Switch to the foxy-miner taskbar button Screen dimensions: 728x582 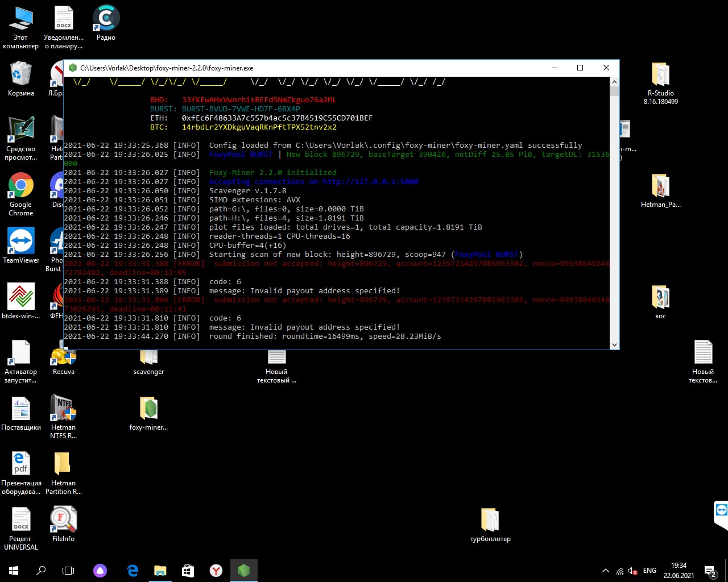pos(244,570)
